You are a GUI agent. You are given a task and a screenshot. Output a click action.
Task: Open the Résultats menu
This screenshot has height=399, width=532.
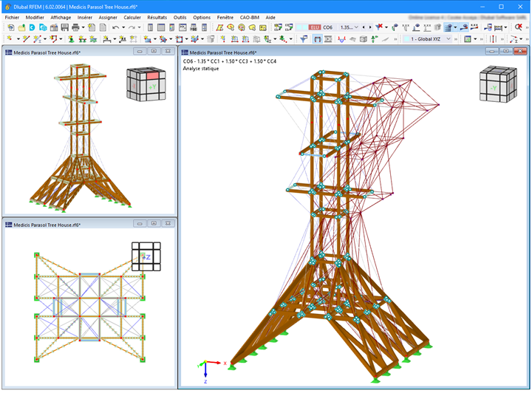pyautogui.click(x=157, y=17)
